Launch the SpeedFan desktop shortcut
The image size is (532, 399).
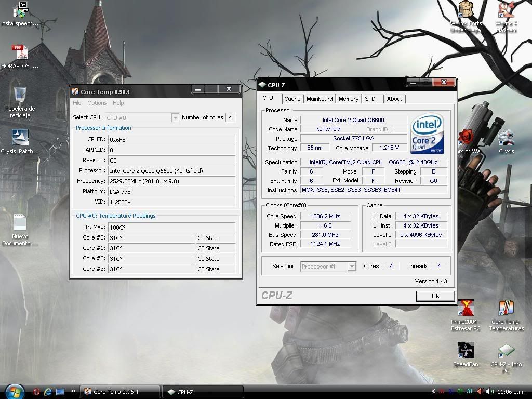click(x=466, y=354)
